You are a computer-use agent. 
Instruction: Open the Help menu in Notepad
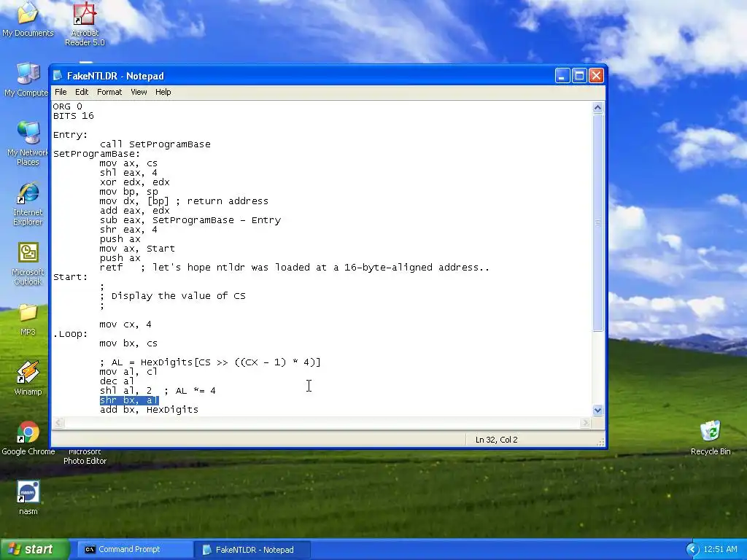pos(163,92)
